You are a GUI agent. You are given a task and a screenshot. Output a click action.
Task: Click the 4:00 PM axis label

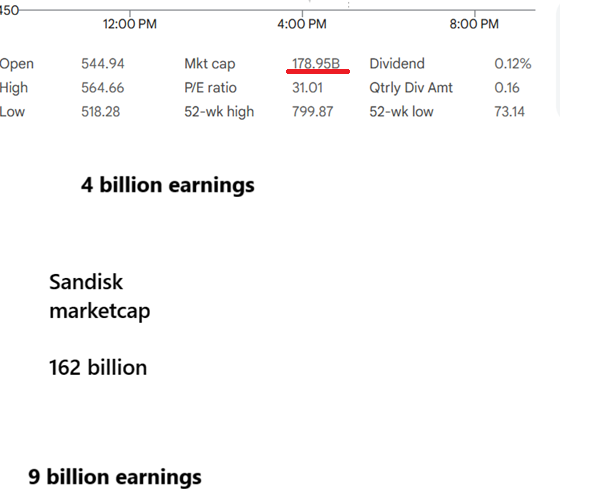tap(302, 24)
